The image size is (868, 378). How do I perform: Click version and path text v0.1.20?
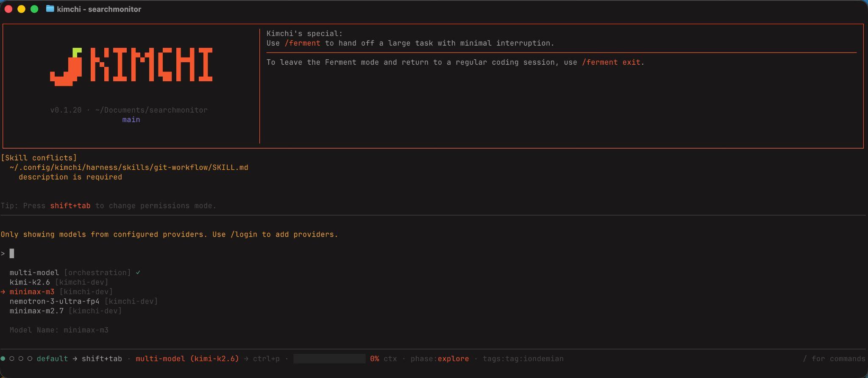[x=129, y=110]
